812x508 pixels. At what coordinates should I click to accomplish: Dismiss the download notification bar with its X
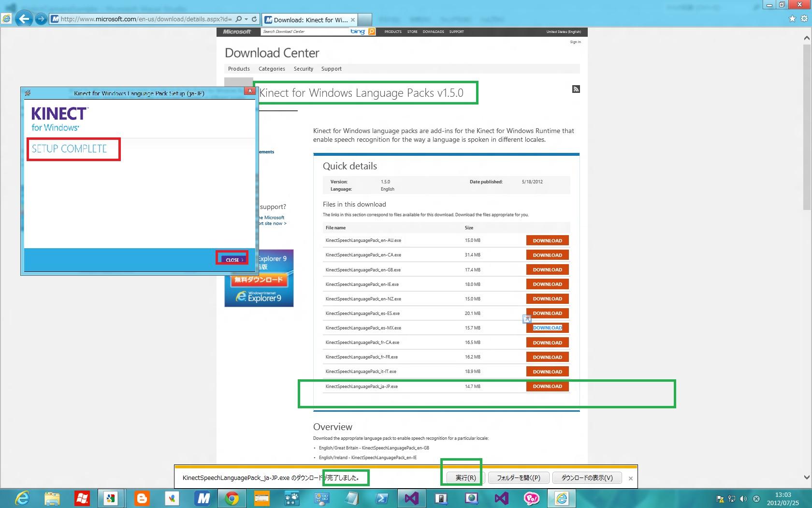[630, 478]
